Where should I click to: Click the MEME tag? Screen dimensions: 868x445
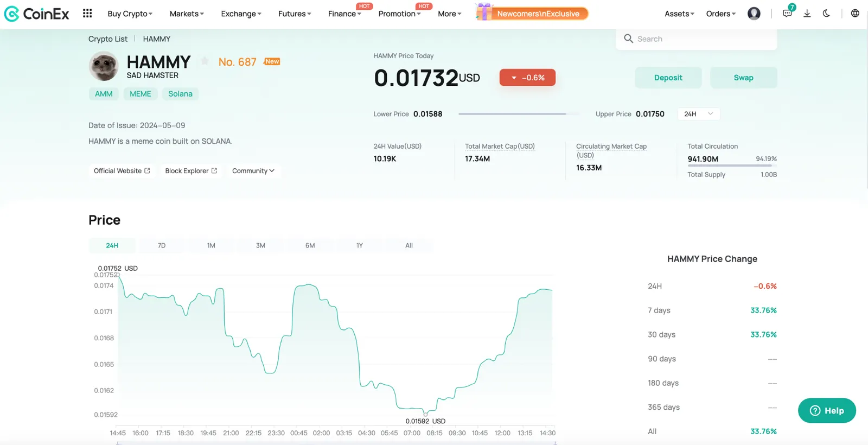141,94
